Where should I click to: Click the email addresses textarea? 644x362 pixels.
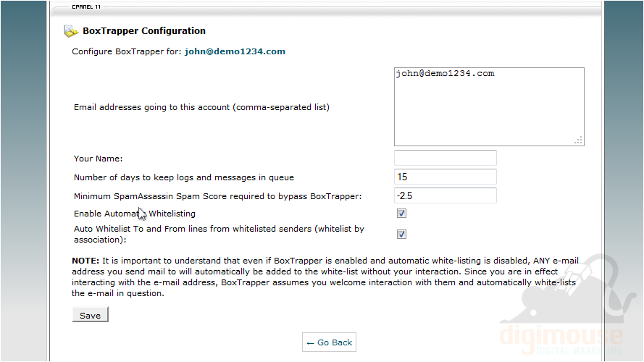(x=489, y=106)
